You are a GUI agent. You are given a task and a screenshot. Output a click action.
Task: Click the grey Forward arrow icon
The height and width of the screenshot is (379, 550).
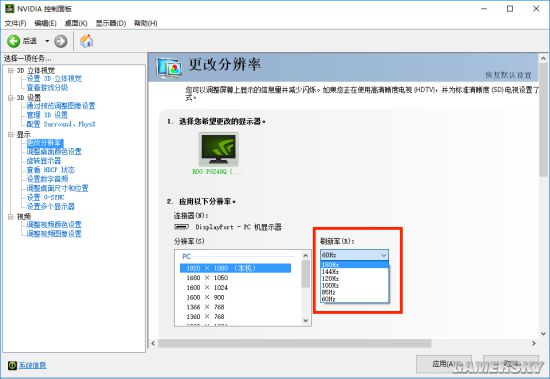60,41
